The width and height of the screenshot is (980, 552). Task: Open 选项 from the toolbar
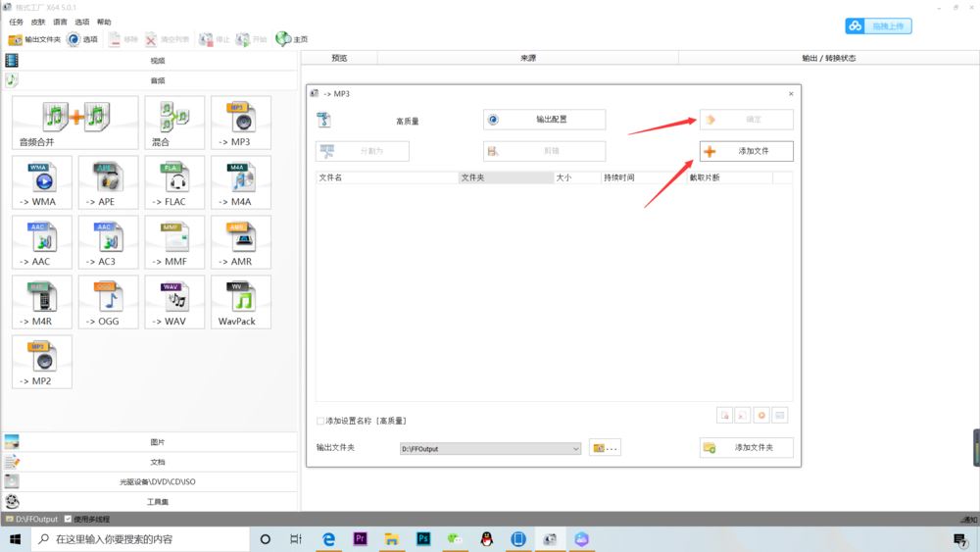tap(82, 39)
